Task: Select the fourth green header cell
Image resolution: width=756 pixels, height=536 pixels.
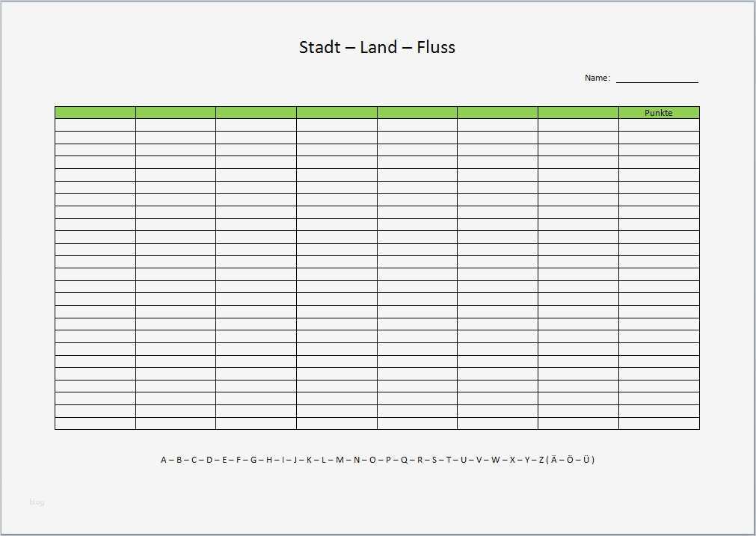Action: tap(336, 113)
